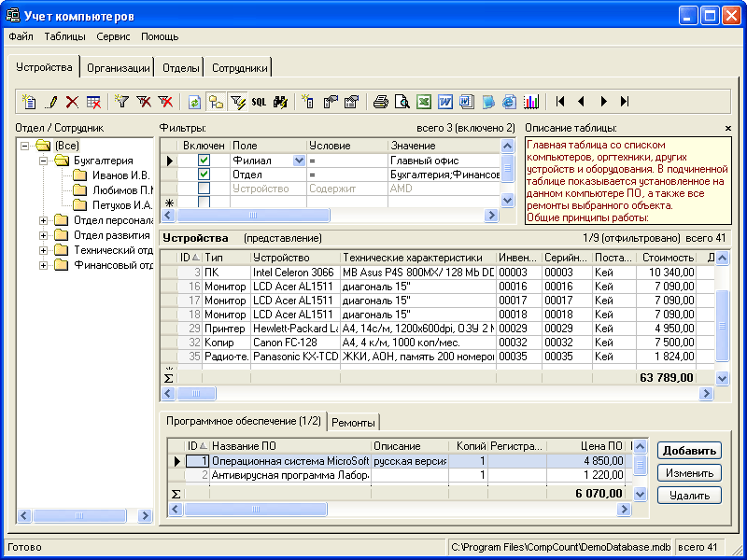
Task: Click the print toolbar icon
Action: [x=381, y=102]
